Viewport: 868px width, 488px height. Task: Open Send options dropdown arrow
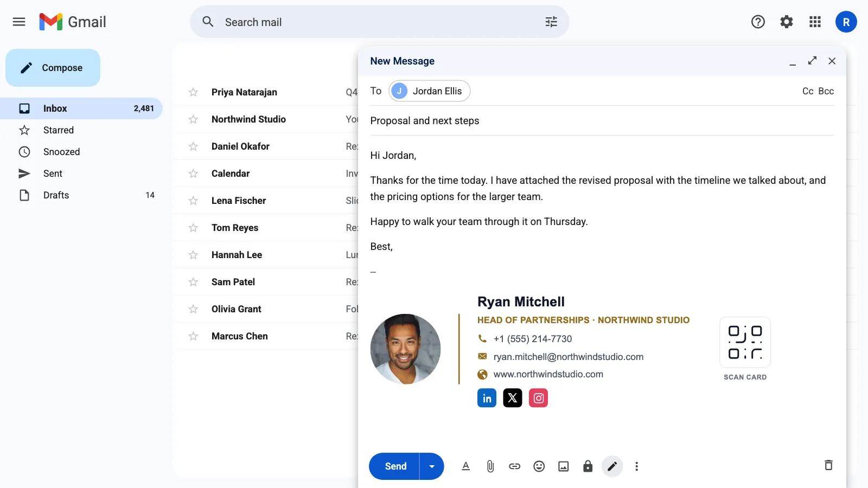tap(432, 466)
